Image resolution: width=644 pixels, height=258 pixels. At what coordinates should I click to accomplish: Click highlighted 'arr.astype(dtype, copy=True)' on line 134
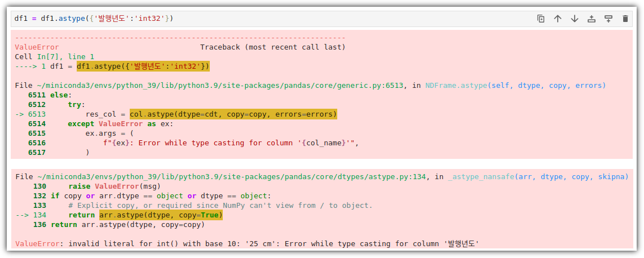(x=161, y=215)
